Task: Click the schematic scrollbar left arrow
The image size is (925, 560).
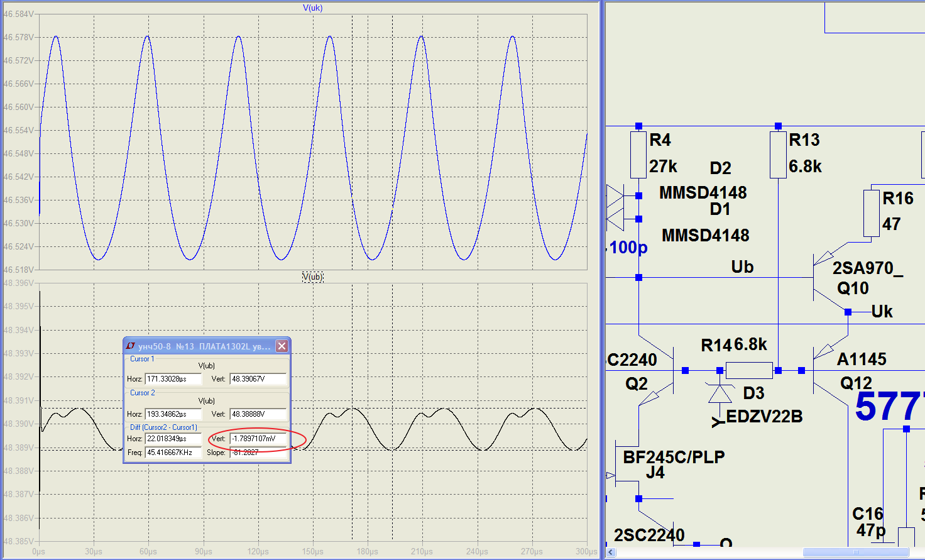Action: 611,552
